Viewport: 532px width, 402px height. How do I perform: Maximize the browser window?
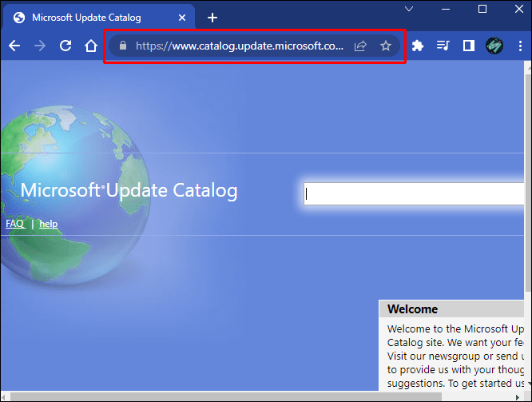coord(482,9)
